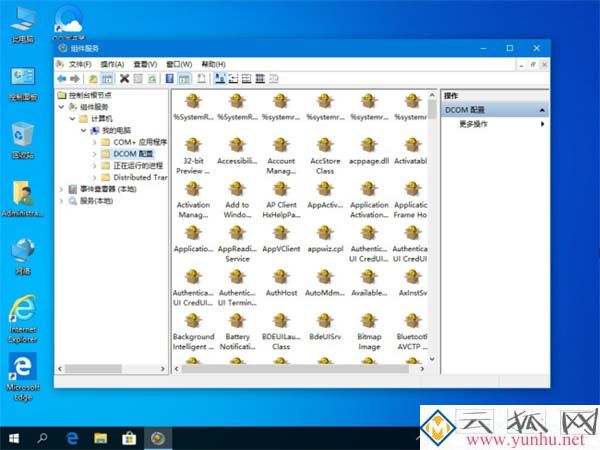Open Properties from the toolbar icon
Screen dimensions: 600x450
pyautogui.click(x=138, y=79)
